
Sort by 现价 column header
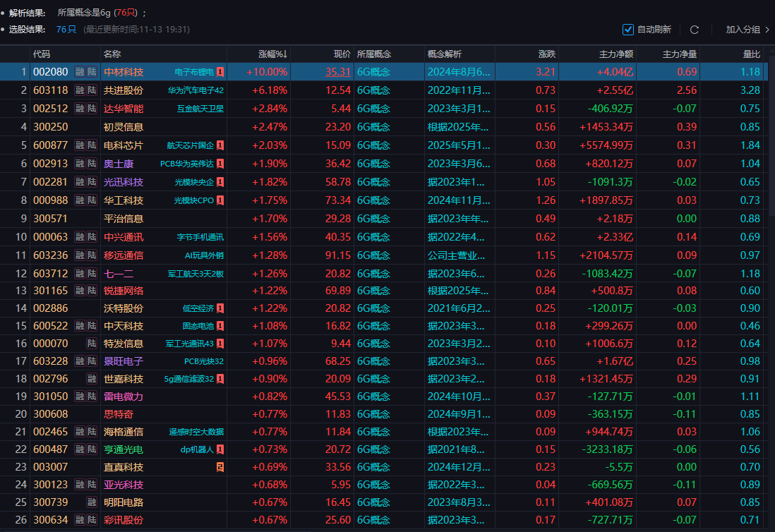pyautogui.click(x=342, y=54)
